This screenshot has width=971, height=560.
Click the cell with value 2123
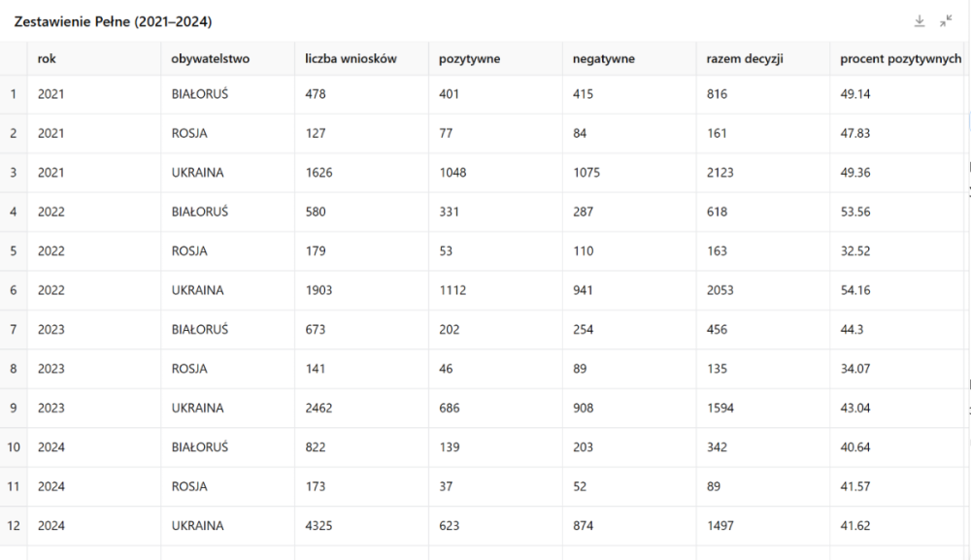720,173
